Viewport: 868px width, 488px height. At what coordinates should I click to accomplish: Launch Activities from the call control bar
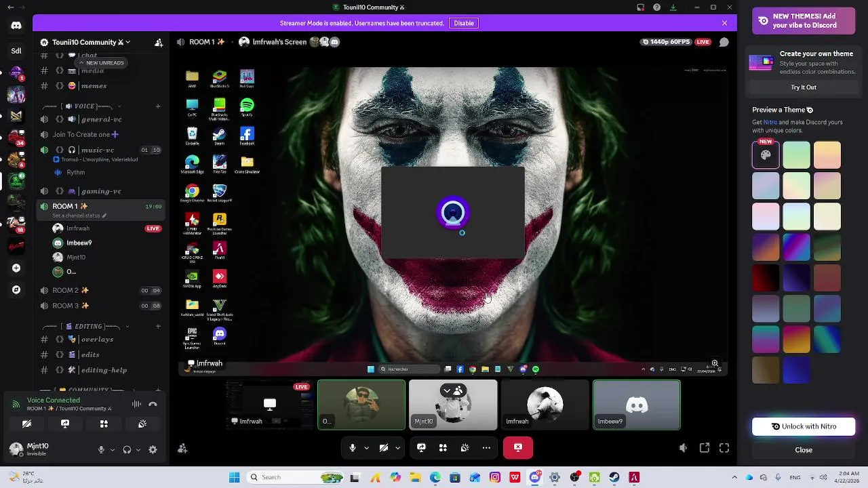443,447
